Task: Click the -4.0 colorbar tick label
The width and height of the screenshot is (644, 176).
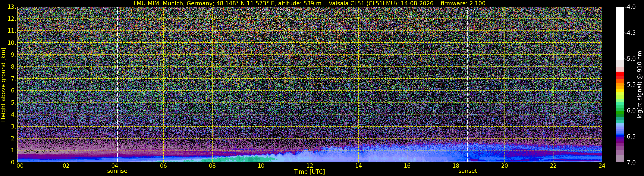Action: coord(630,7)
